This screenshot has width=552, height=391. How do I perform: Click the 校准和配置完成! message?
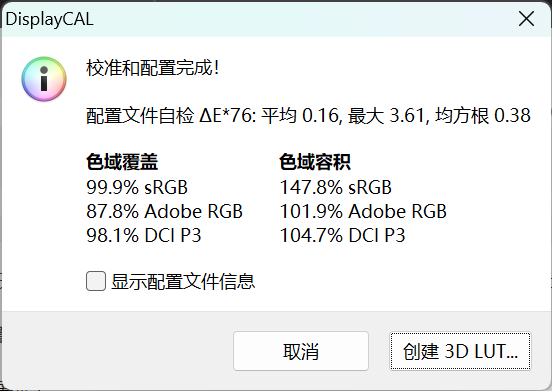(x=153, y=68)
